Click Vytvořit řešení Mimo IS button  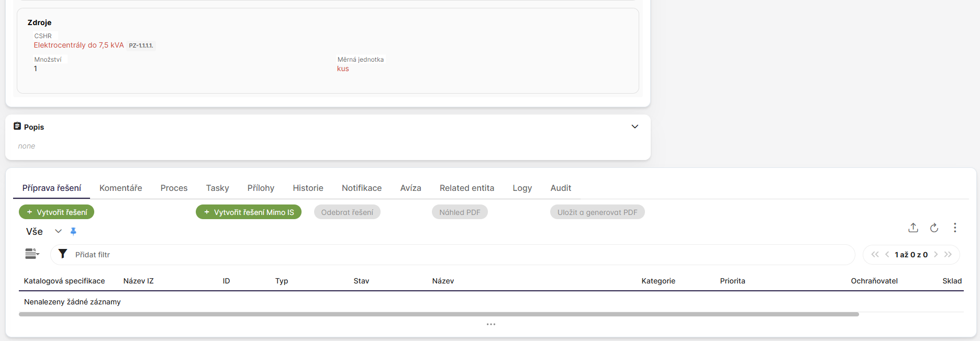[249, 212]
